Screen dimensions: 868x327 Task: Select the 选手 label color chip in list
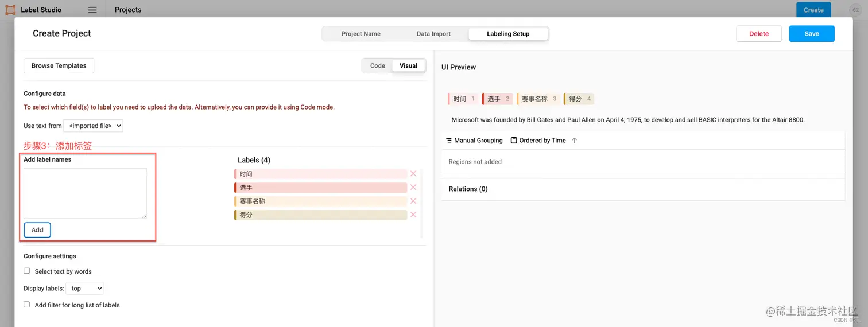point(320,188)
